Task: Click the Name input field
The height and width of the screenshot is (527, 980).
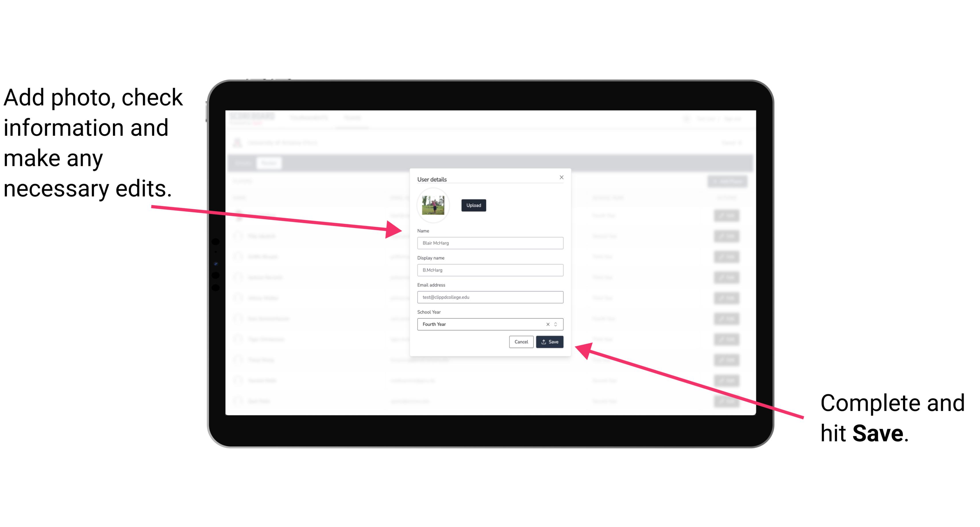Action: click(x=490, y=243)
